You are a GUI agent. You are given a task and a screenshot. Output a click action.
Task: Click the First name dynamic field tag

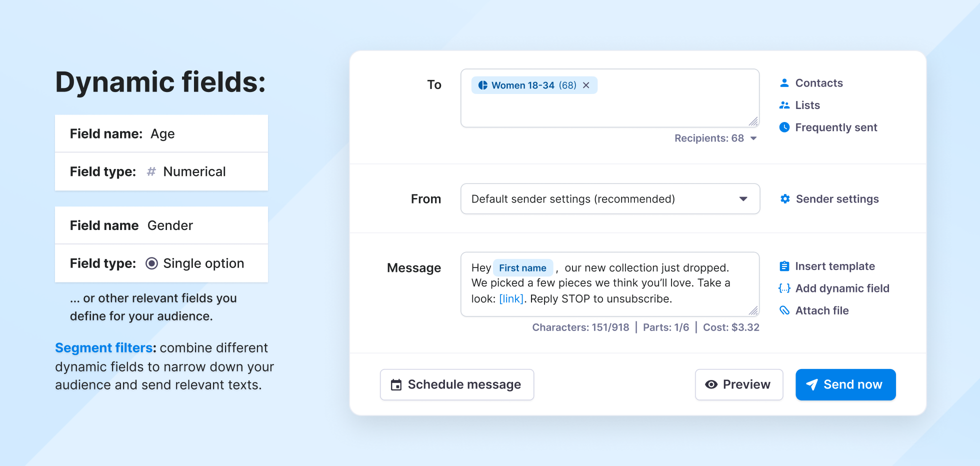523,268
